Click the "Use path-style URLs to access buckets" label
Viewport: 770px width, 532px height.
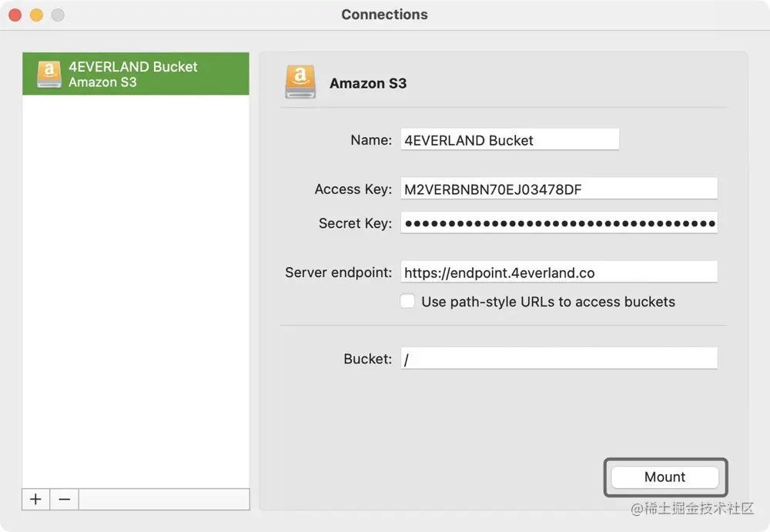[548, 301]
